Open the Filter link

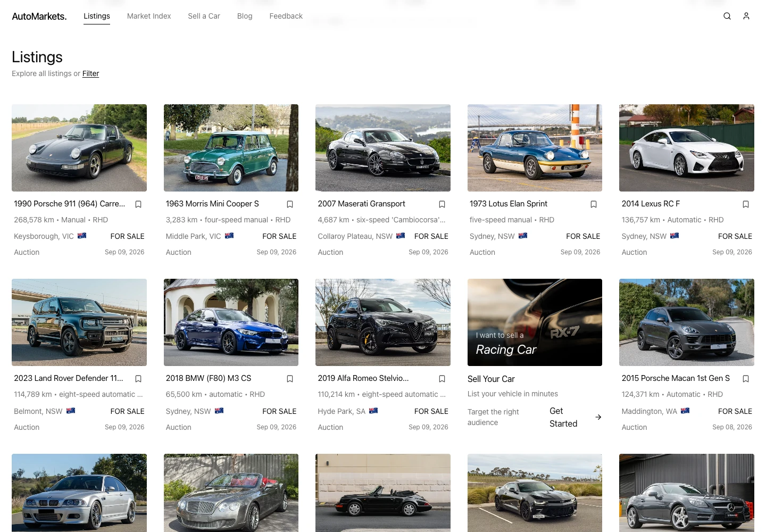(90, 73)
